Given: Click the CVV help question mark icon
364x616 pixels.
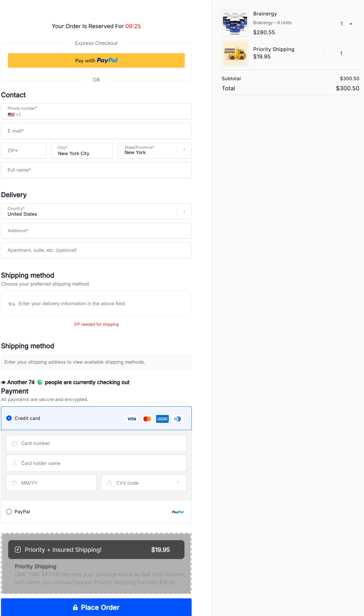Looking at the screenshot, I should coord(178,483).
